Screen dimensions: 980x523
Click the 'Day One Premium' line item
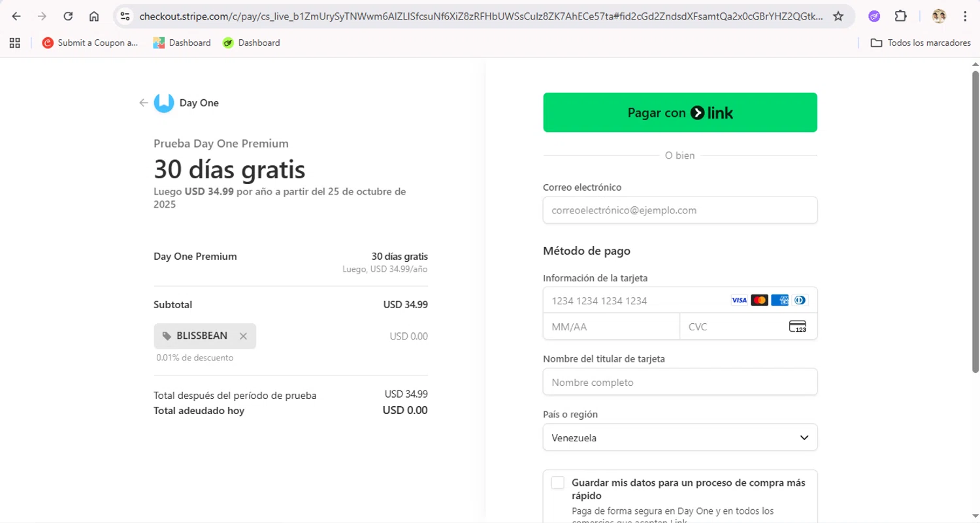pos(195,257)
